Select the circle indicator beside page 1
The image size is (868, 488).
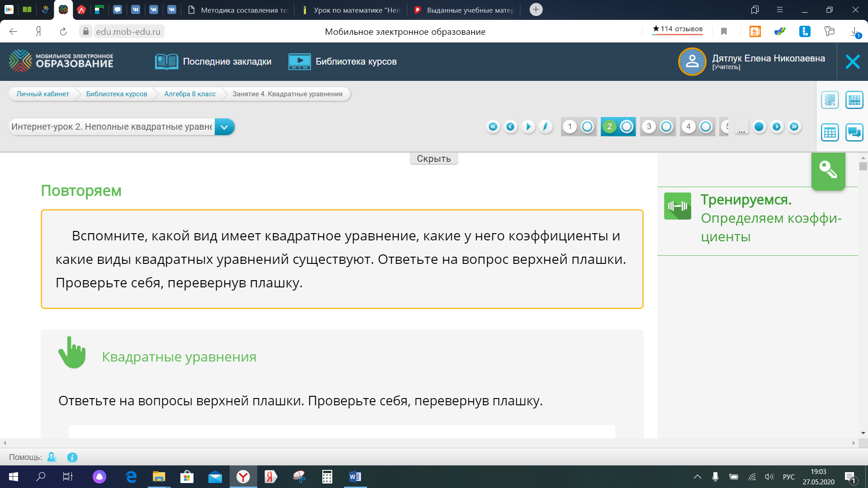587,127
